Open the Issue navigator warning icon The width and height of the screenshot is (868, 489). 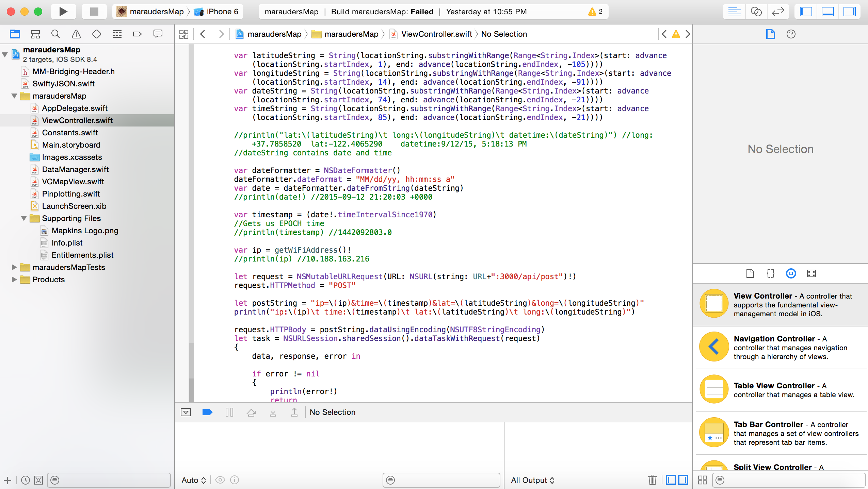point(76,34)
